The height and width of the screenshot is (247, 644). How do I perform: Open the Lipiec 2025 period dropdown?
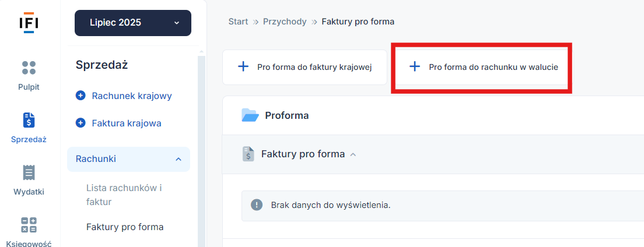[x=132, y=23]
